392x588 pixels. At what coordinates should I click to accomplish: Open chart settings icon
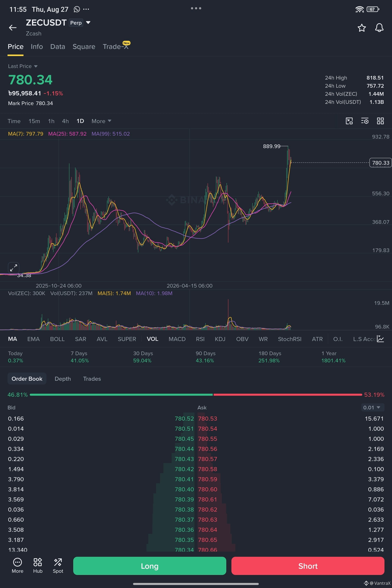365,121
